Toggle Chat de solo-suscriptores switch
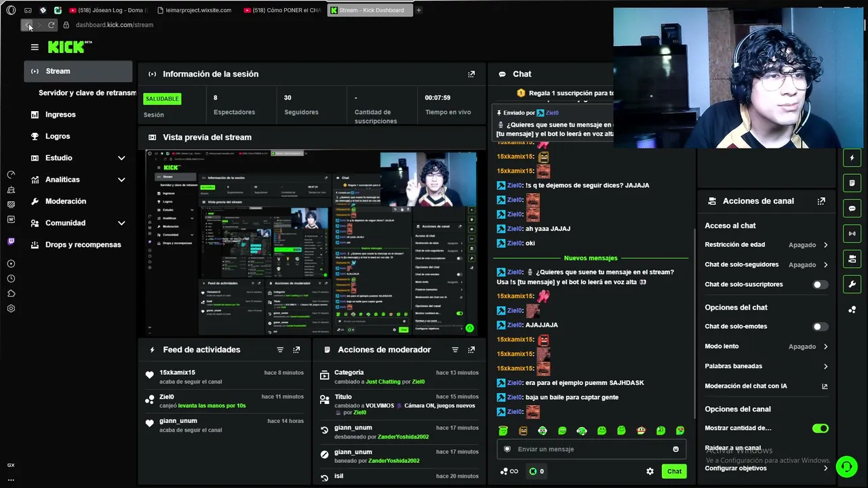The width and height of the screenshot is (868, 488). point(821,285)
